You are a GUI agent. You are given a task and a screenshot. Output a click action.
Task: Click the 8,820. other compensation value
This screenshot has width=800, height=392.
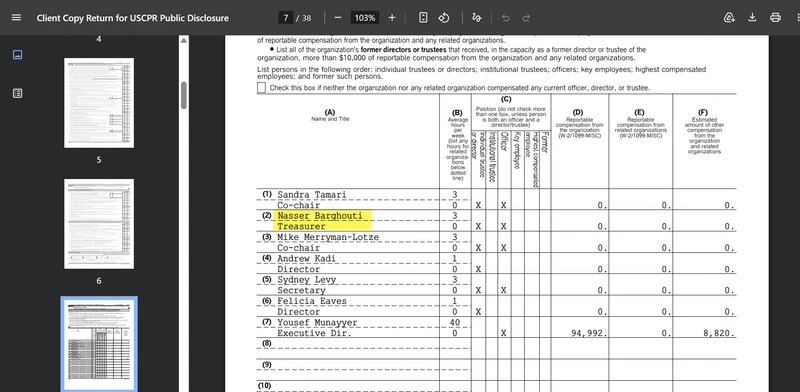(x=719, y=333)
